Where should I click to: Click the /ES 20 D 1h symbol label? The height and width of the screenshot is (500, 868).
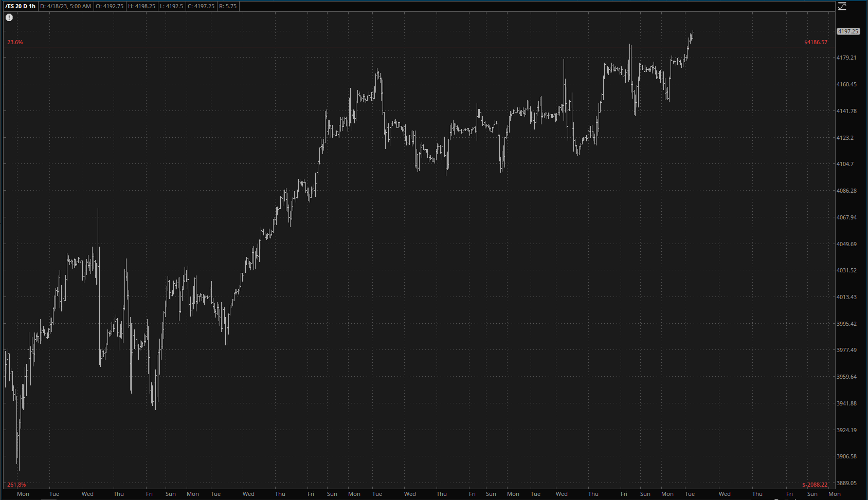(x=21, y=6)
